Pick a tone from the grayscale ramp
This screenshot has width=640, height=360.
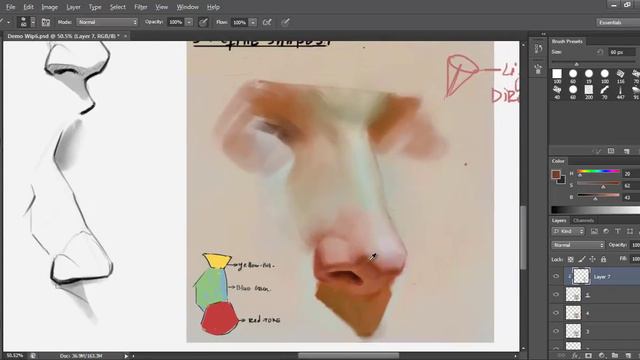596,210
